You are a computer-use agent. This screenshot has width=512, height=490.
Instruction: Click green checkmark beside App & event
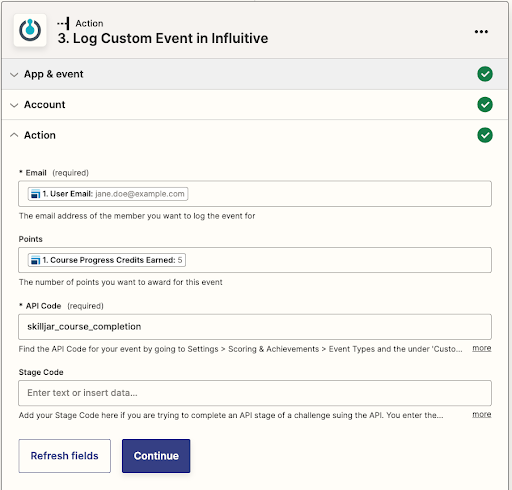tap(485, 74)
